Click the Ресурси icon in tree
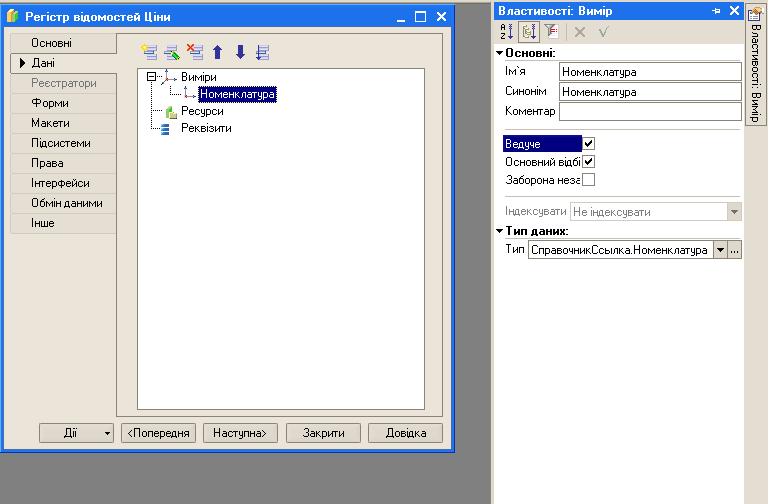Image resolution: width=777 pixels, height=504 pixels. tap(171, 112)
